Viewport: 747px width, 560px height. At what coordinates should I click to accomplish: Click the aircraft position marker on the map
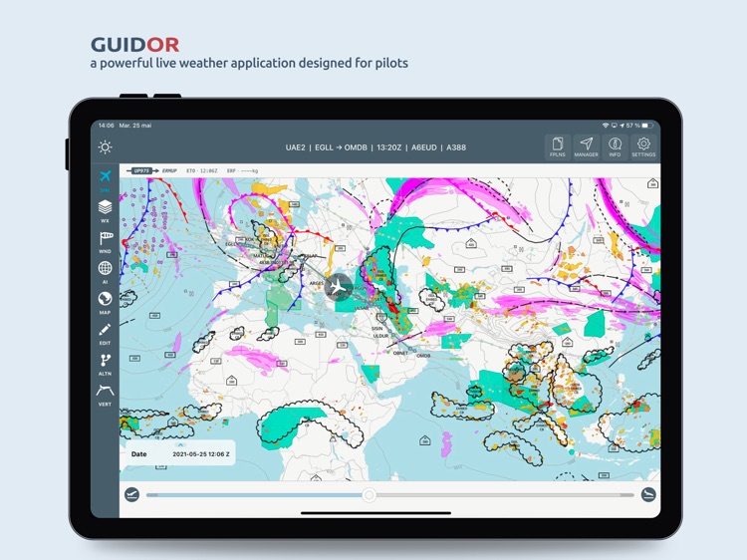click(x=339, y=287)
